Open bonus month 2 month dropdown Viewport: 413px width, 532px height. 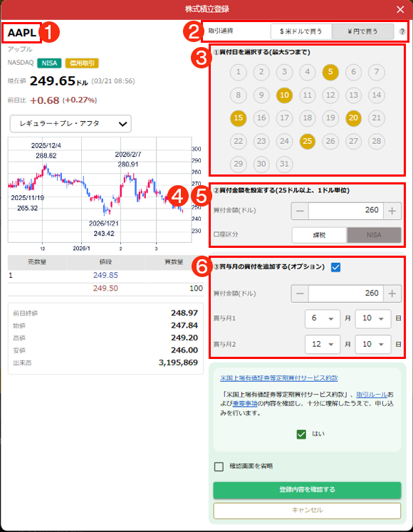pyautogui.click(x=323, y=345)
